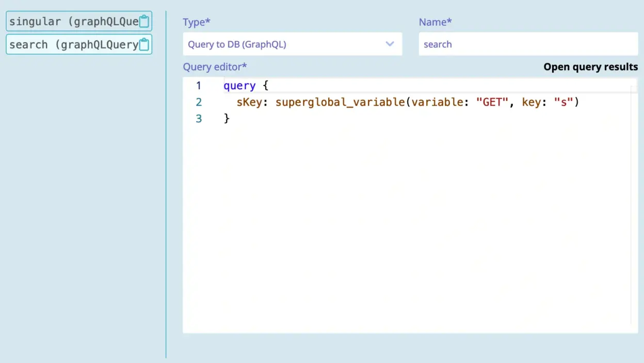The height and width of the screenshot is (363, 644).
Task: Select the search graphQLQuery block
Action: point(73,45)
